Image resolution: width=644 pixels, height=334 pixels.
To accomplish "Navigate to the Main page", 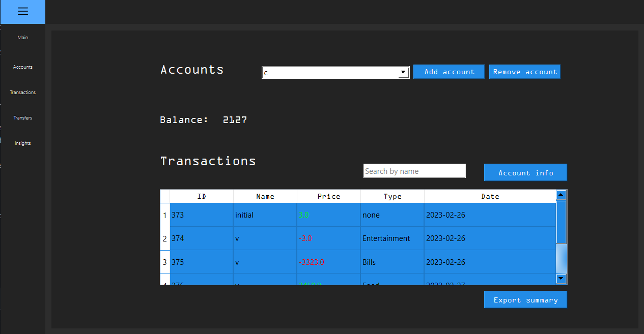I will click(22, 37).
